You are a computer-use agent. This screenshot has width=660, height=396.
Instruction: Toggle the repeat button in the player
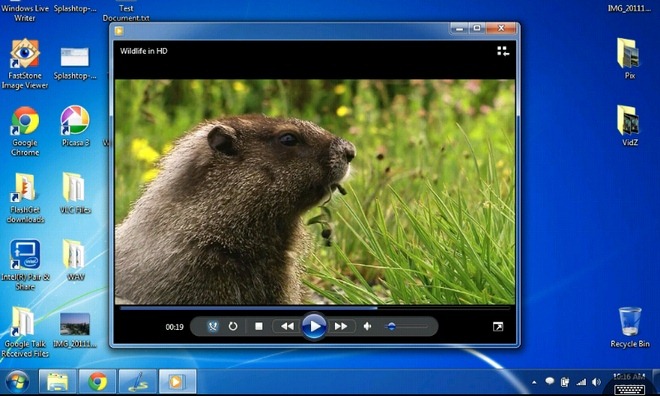pyautogui.click(x=233, y=326)
